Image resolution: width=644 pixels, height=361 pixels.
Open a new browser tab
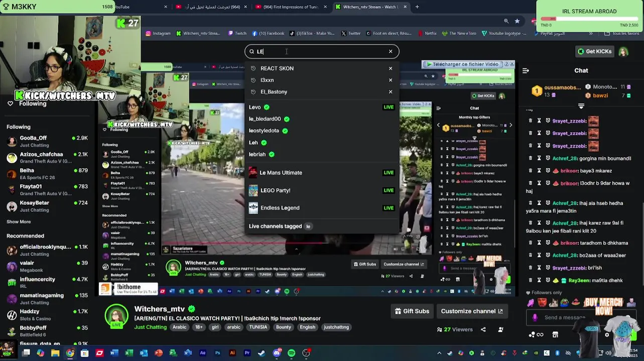417,7
